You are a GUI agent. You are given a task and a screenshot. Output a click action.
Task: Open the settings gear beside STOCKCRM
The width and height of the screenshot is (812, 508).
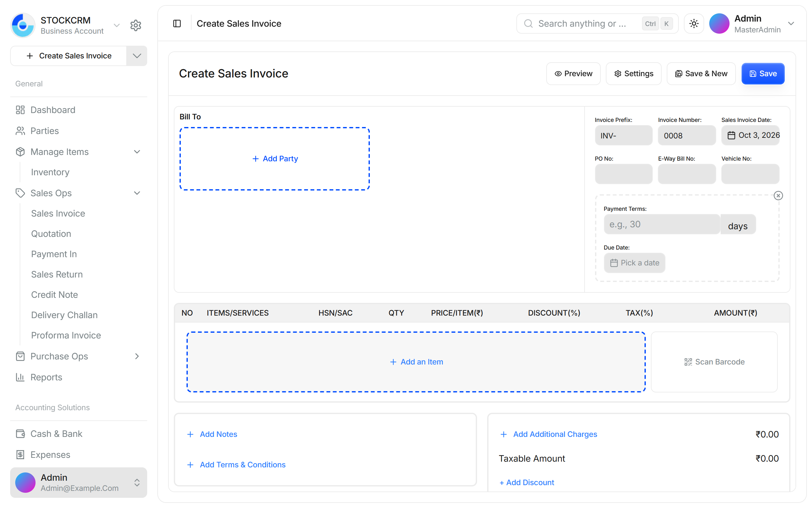coord(135,25)
